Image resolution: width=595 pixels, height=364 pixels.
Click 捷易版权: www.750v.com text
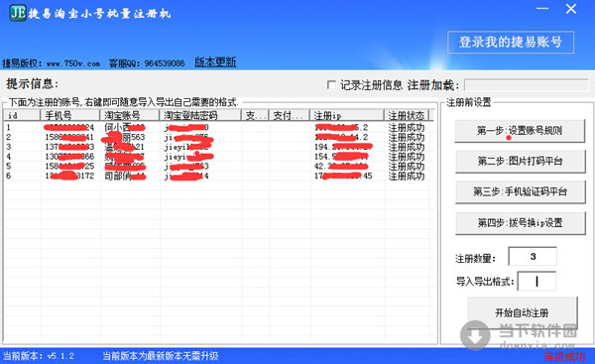[x=52, y=63]
